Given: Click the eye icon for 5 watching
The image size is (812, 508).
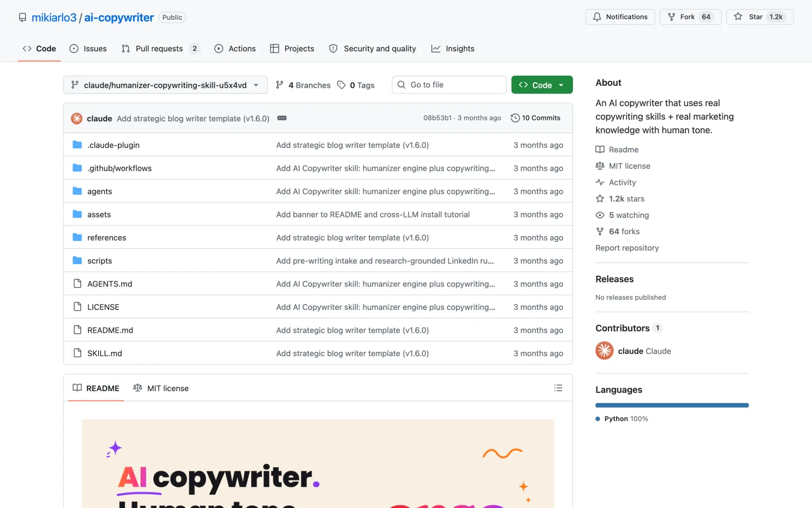Looking at the screenshot, I should click(600, 215).
